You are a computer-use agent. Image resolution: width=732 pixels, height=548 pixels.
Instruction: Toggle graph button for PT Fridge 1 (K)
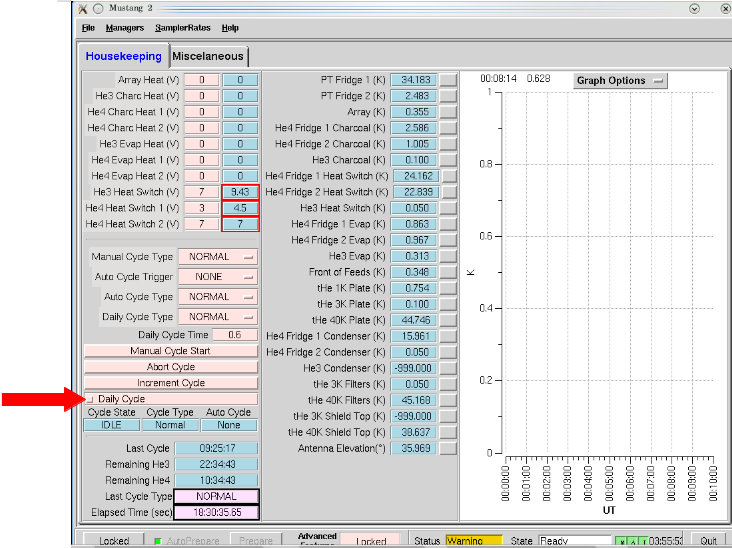point(448,80)
